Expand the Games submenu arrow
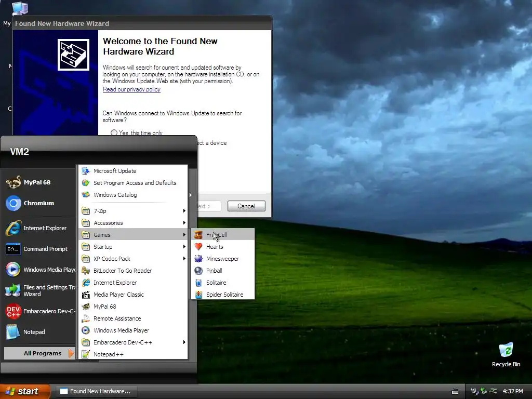Image resolution: width=532 pixels, height=399 pixels. pos(184,234)
